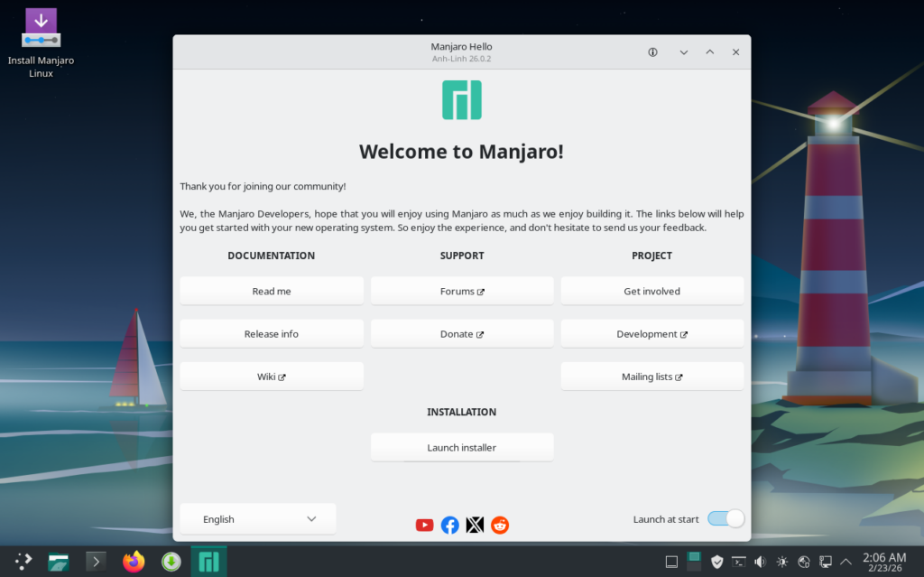
Task: Open the Manjaro YouTube channel icon
Action: pyautogui.click(x=424, y=525)
